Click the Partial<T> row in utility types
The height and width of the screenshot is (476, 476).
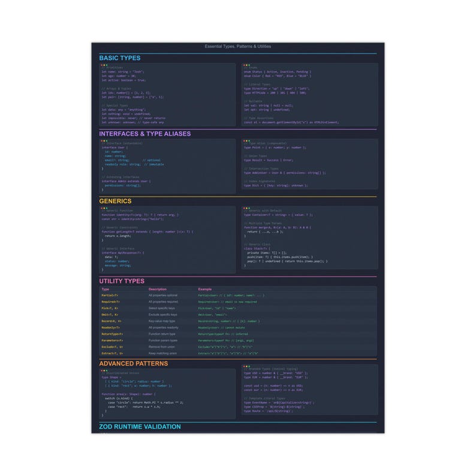(238, 296)
